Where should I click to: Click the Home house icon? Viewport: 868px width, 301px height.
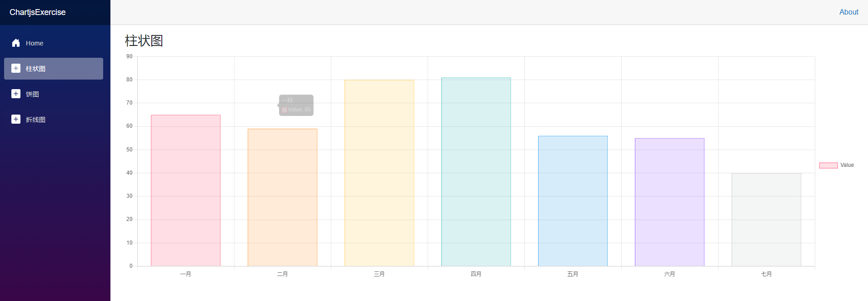[x=16, y=43]
